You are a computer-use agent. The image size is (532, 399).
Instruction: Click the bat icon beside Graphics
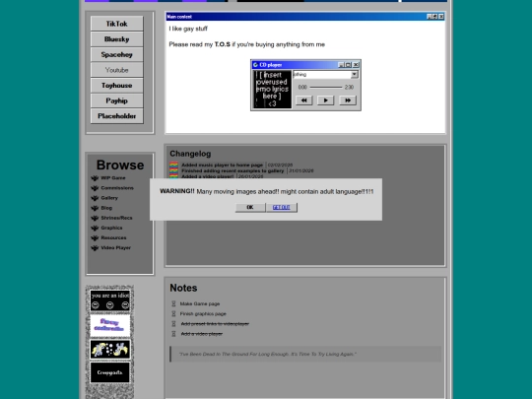(x=95, y=228)
